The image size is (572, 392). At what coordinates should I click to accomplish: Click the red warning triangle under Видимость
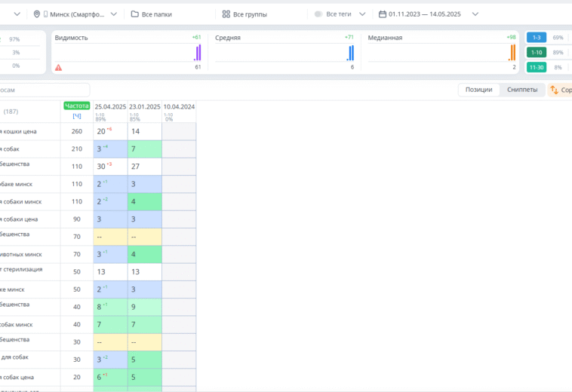pyautogui.click(x=58, y=67)
